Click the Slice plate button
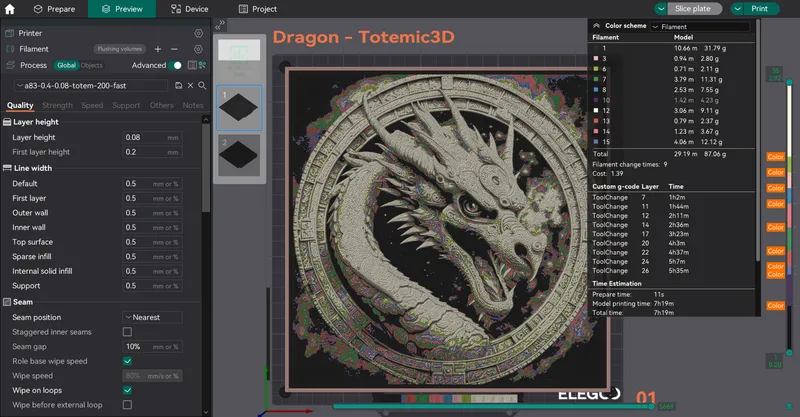The width and height of the screenshot is (800, 417). (x=692, y=9)
